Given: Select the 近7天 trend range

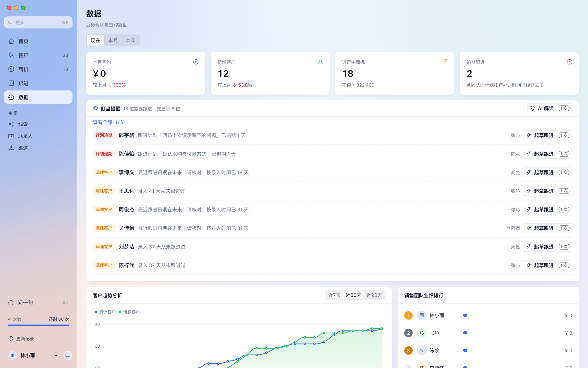Looking at the screenshot, I should 334,295.
